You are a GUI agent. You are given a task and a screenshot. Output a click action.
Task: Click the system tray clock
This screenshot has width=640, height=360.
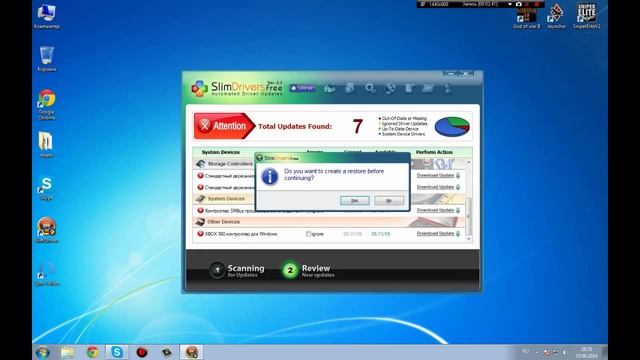[x=587, y=352]
